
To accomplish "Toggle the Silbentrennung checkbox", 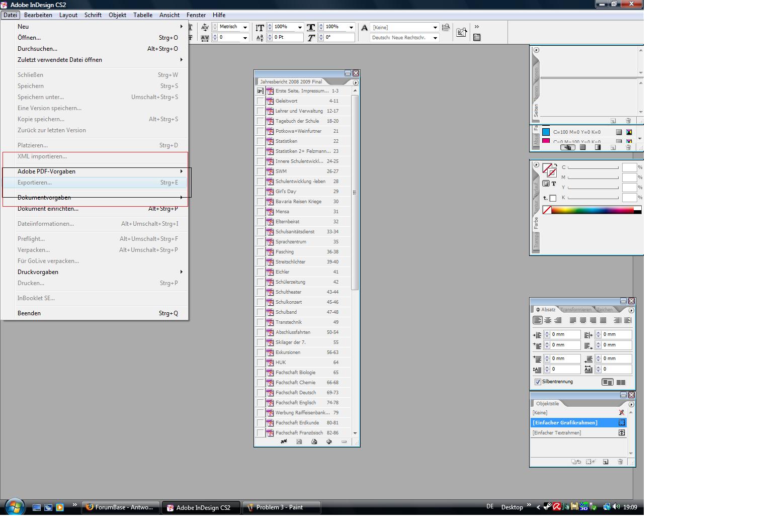I will [538, 382].
